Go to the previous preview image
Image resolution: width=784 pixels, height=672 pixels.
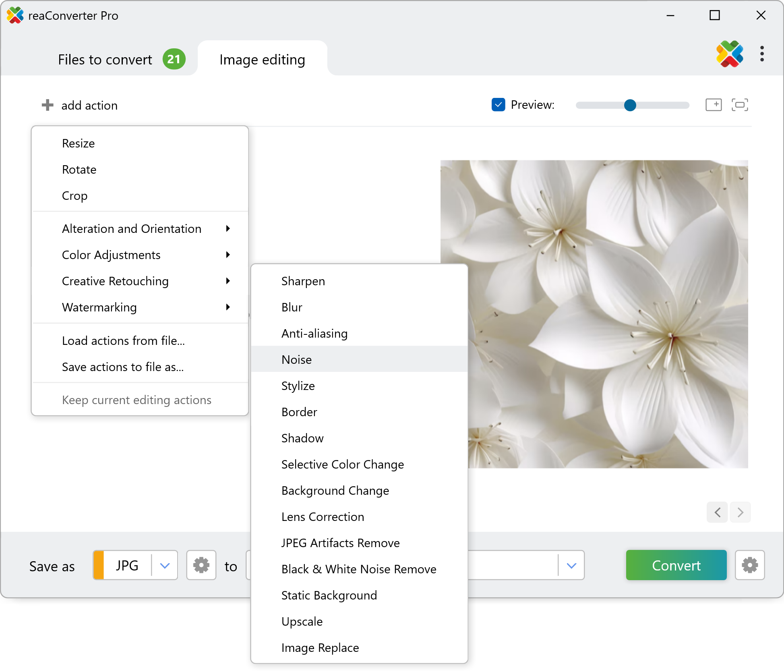pyautogui.click(x=717, y=512)
